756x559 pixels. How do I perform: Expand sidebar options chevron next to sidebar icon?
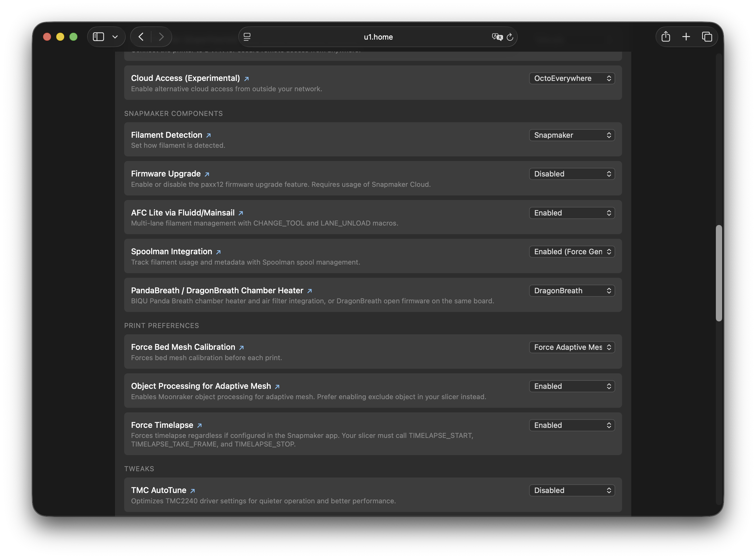pyautogui.click(x=115, y=37)
